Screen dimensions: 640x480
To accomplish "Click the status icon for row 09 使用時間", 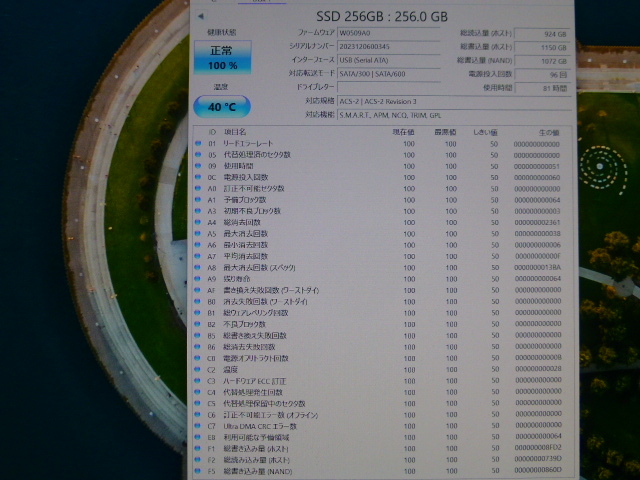I will pyautogui.click(x=198, y=166).
